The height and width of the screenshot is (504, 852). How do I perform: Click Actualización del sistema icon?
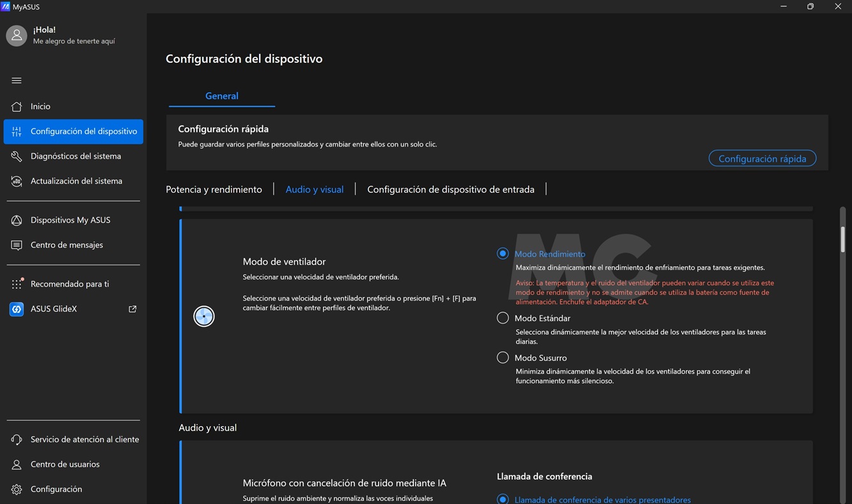pyautogui.click(x=17, y=182)
